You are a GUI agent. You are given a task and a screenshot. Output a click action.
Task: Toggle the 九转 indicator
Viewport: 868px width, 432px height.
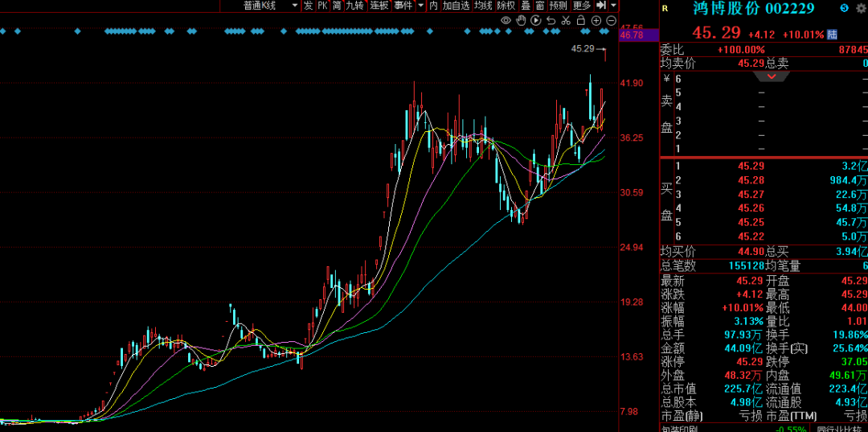tap(355, 6)
